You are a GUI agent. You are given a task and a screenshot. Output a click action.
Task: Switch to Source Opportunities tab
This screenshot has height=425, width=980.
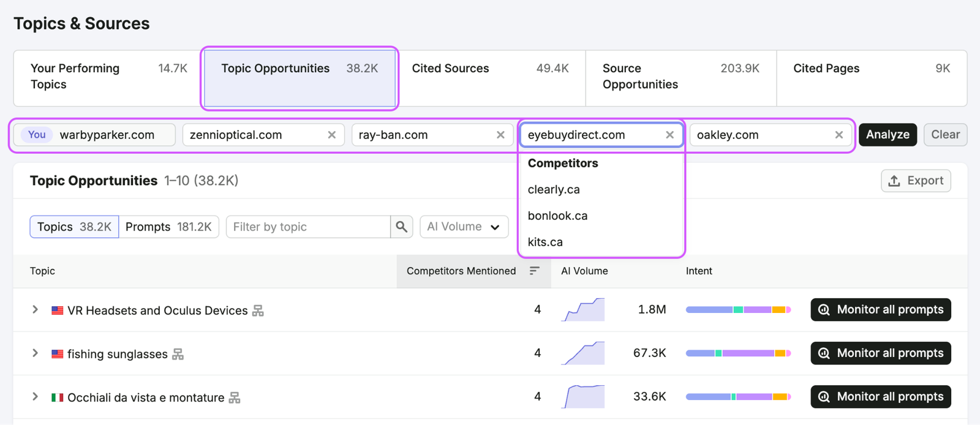[681, 77]
